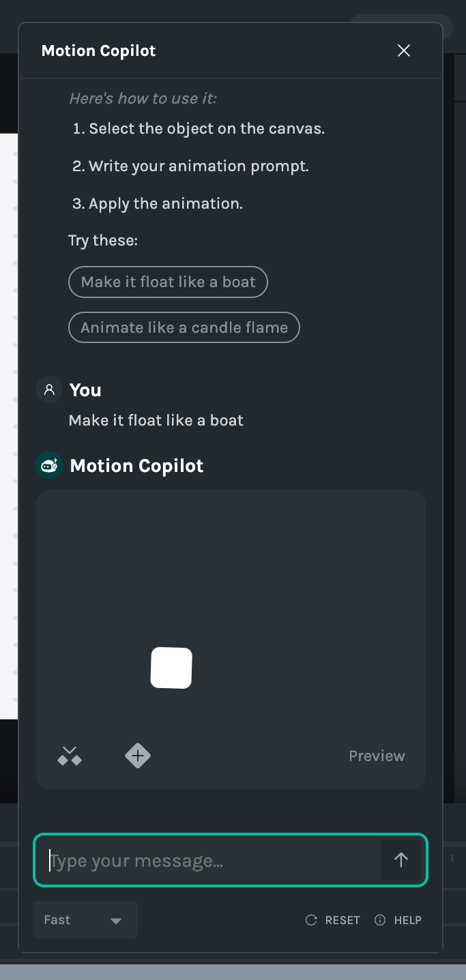Click the info circle help icon
Screen dimensions: 466x980
click(380, 920)
